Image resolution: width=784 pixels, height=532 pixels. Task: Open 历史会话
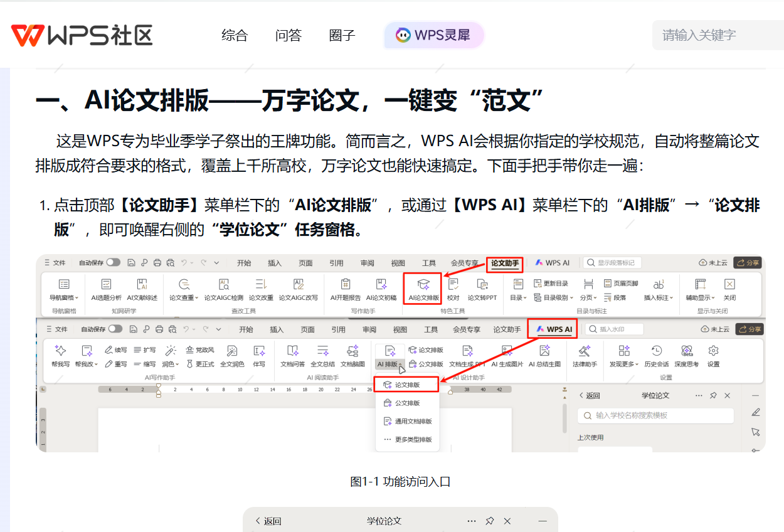(x=657, y=356)
